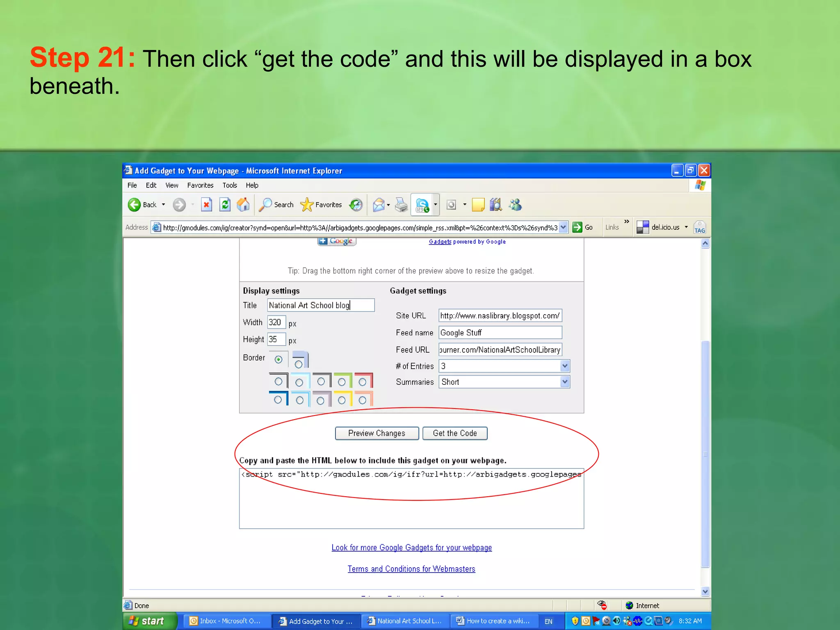Click the Internet zone globe icon
The height and width of the screenshot is (630, 840).
click(629, 605)
